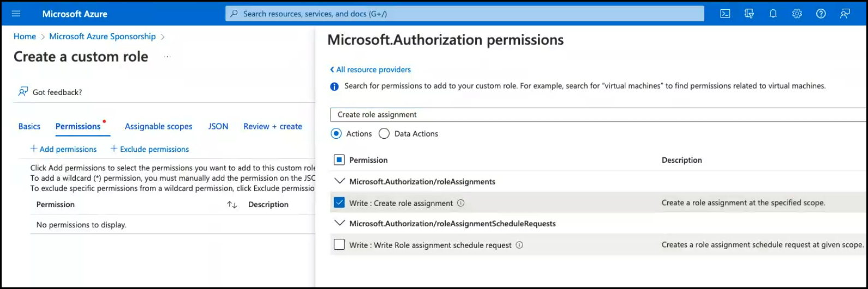The height and width of the screenshot is (289, 868).
Task: Open the Azure portal hamburger menu
Action: click(16, 14)
